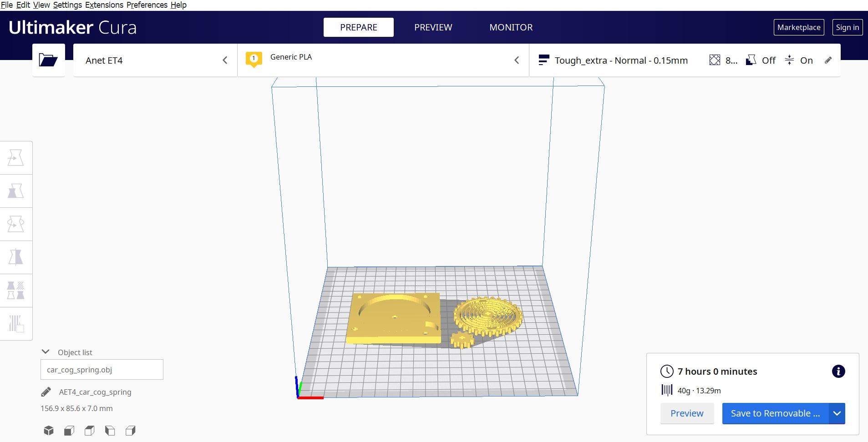Select the Scale tool
Viewport: 868px width, 442px height.
(x=16, y=191)
